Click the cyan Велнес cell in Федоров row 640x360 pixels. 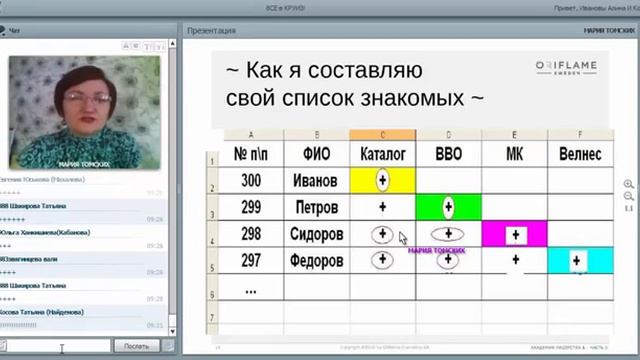click(580, 260)
